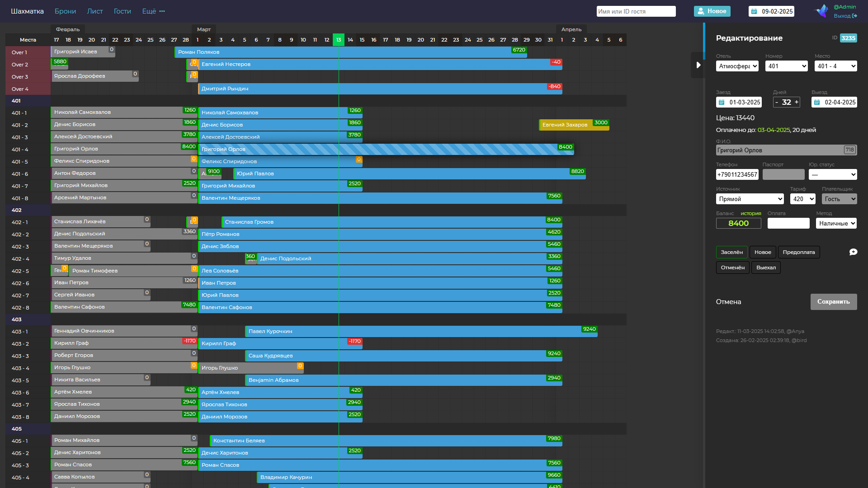This screenshot has width=868, height=488.
Task: Expand the Источник dropdown showing Прямой
Action: tap(750, 199)
